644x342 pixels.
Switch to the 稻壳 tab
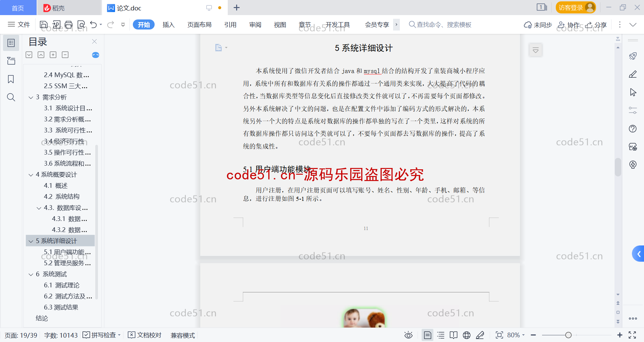pos(69,8)
